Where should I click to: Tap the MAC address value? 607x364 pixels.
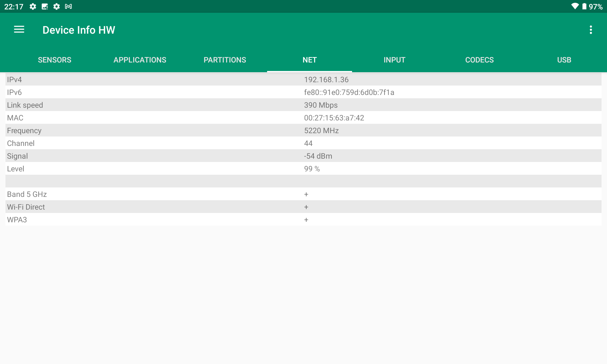pos(334,118)
